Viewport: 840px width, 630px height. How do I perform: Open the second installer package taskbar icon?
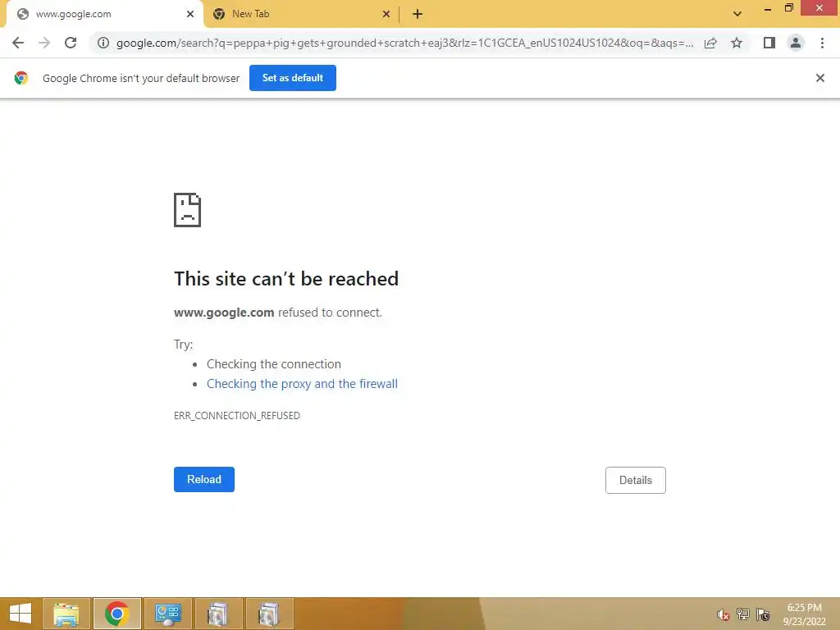[x=269, y=614]
